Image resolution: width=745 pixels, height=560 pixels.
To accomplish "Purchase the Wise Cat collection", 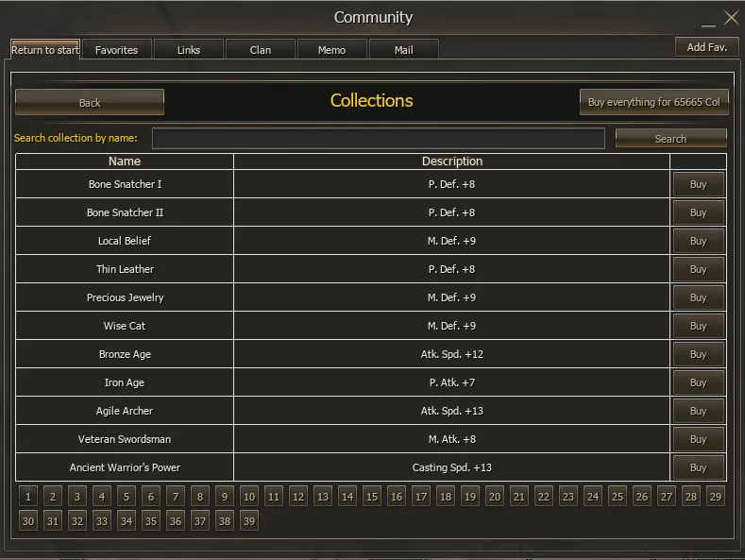I will [x=698, y=326].
